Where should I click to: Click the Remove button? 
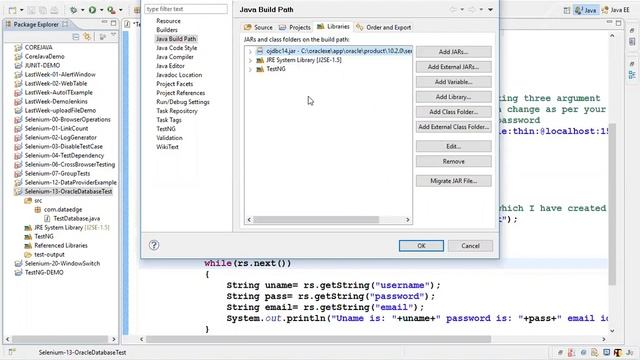click(x=453, y=161)
